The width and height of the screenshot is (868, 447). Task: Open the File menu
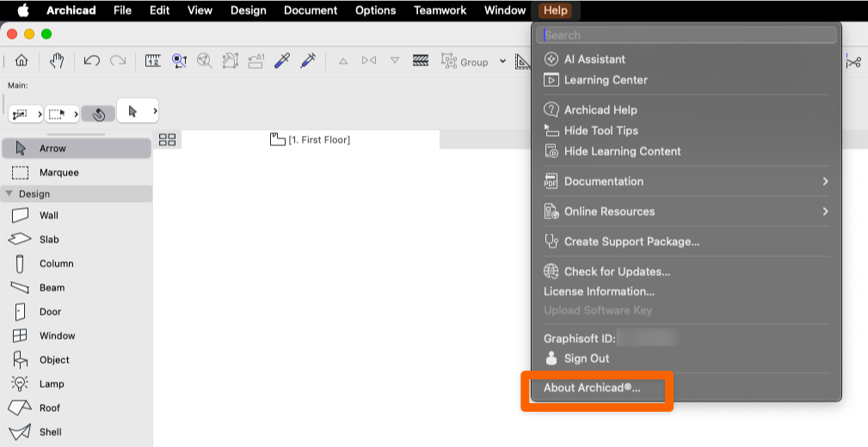coord(122,10)
